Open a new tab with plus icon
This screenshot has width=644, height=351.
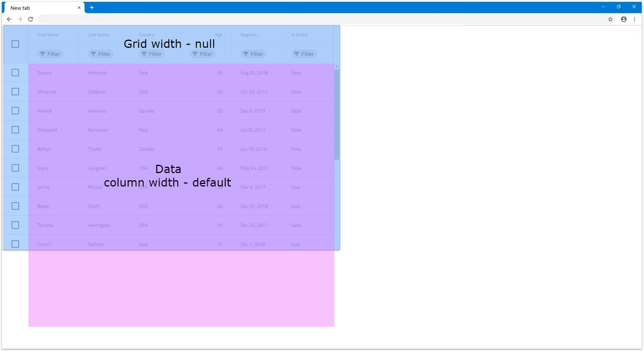tap(92, 7)
